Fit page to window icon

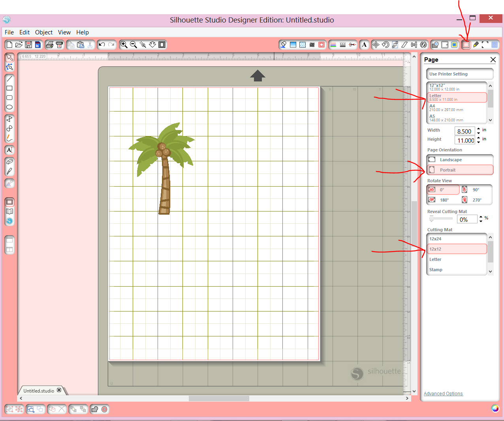(x=162, y=45)
